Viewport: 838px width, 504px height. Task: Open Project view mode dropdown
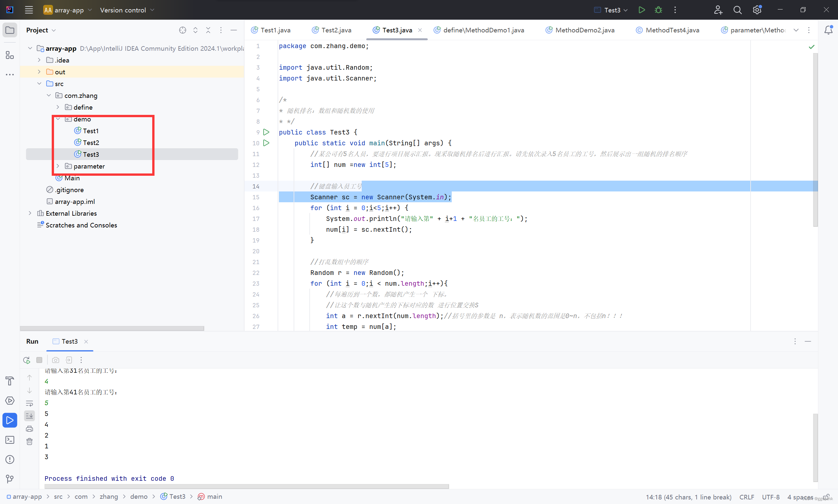pos(41,30)
